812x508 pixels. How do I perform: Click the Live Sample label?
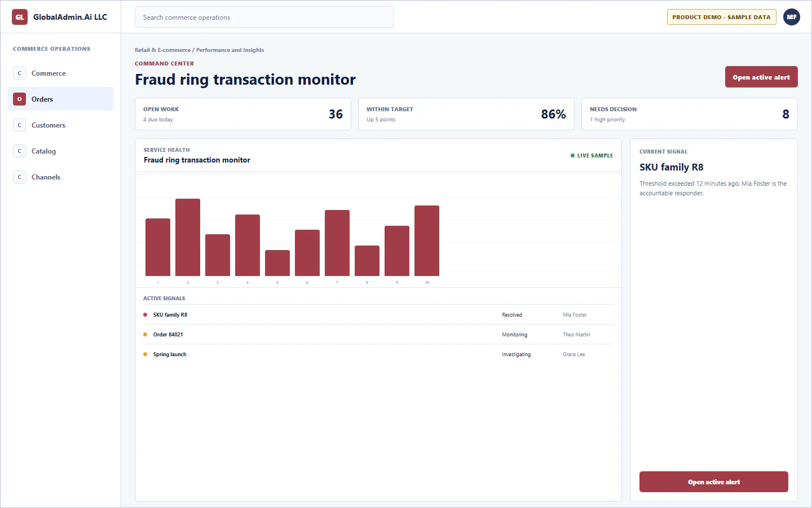click(x=595, y=156)
